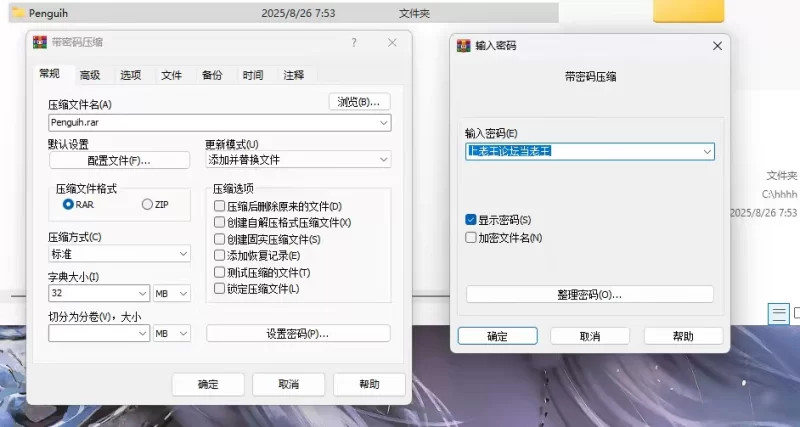Click the 整理密码(O)... button
Screen dimensions: 800x427
(590, 294)
